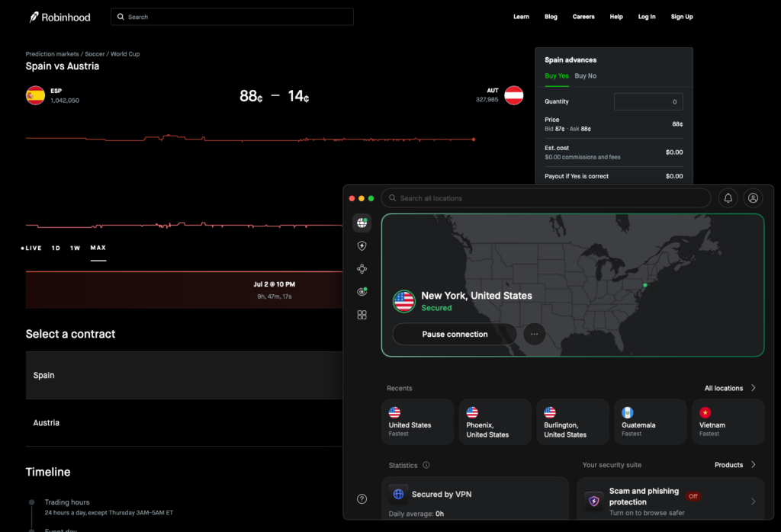Open Careers in Robinhood navigation

[583, 17]
